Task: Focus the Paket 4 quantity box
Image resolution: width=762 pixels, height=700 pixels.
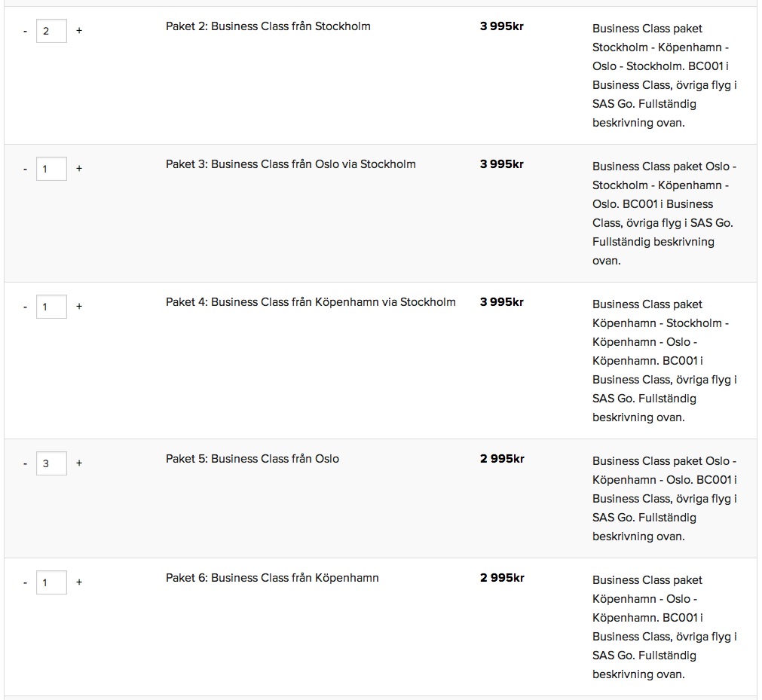Action: coord(51,307)
